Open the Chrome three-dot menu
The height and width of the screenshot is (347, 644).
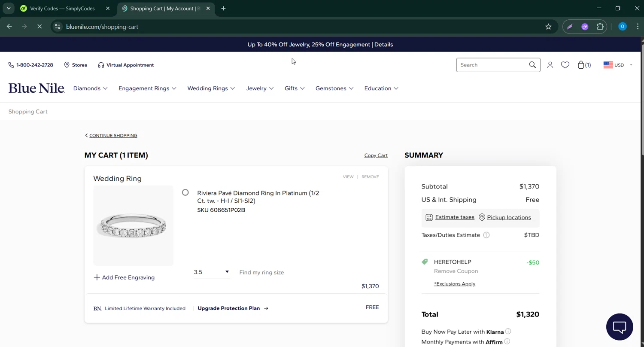point(638,27)
